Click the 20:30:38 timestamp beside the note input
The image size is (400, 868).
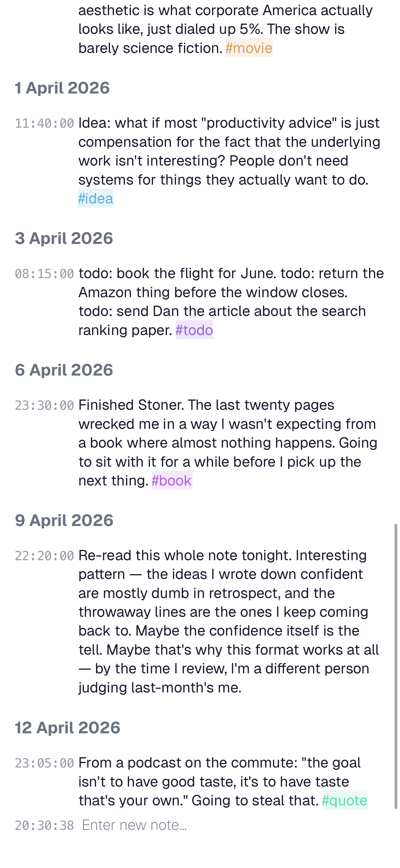(x=45, y=825)
